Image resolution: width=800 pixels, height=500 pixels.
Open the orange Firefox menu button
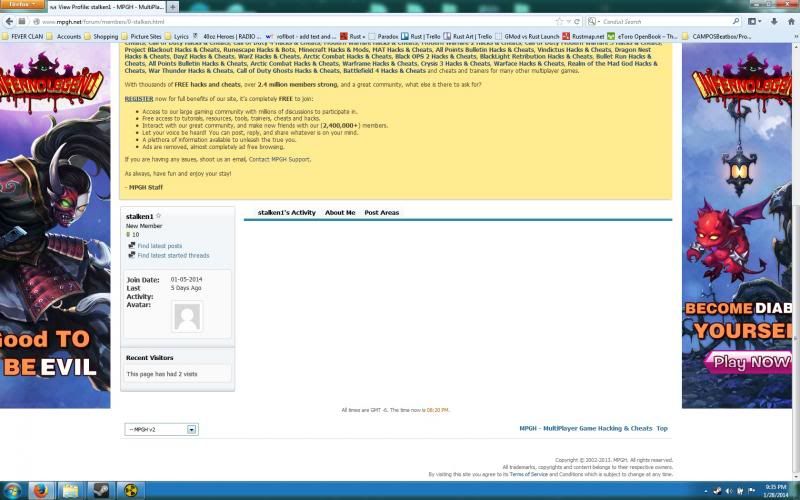[x=18, y=5]
